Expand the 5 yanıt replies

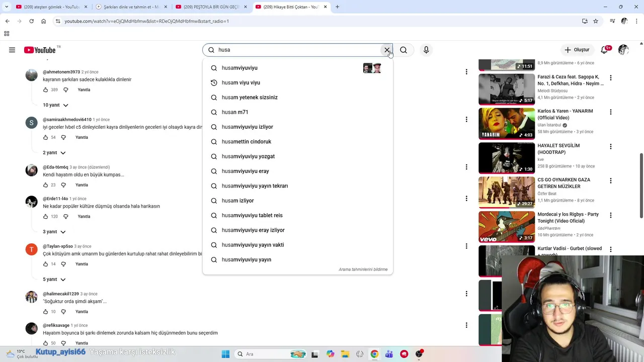54,280
